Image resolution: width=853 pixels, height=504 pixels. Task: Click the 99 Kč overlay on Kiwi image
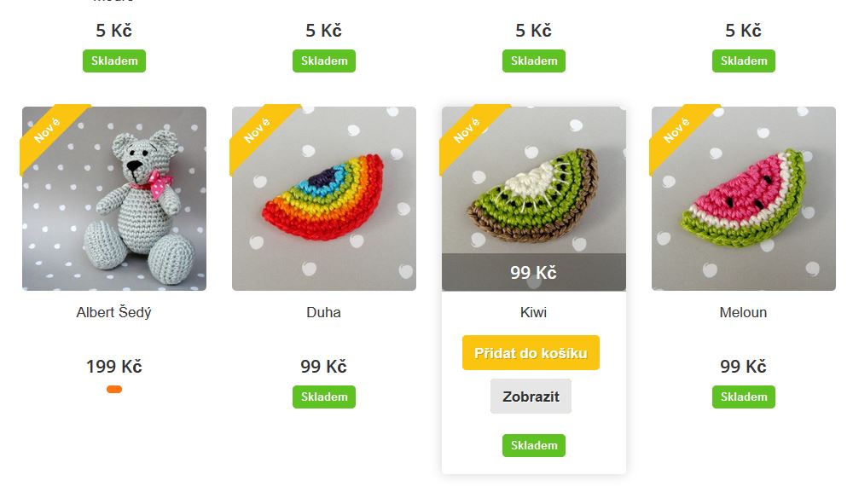[534, 272]
